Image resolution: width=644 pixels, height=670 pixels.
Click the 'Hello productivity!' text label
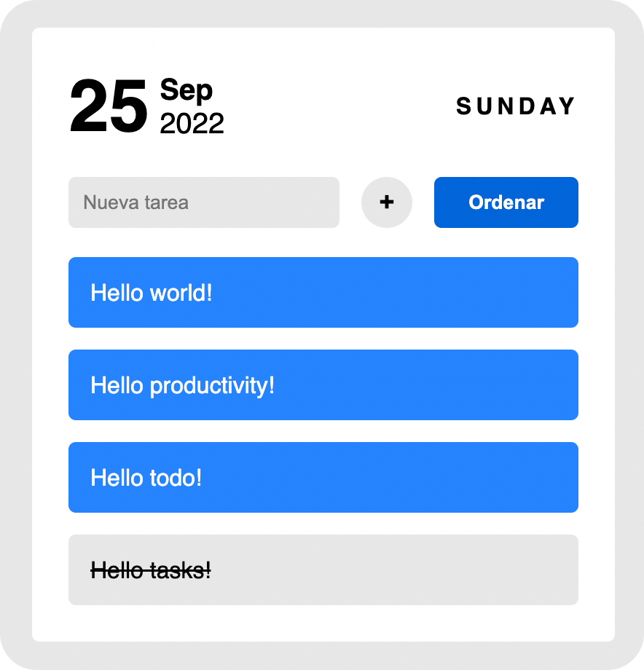pyautogui.click(x=182, y=385)
